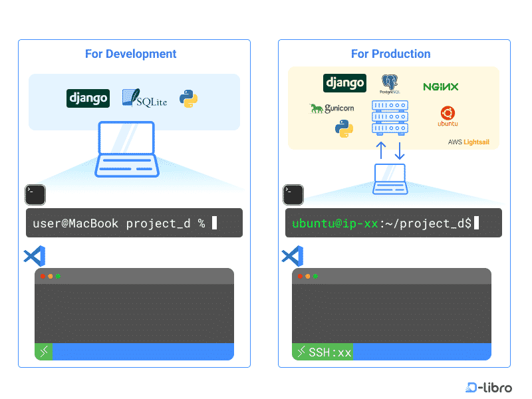This screenshot has width=532, height=399.
Task: Select the Django logo in the Development panel
Action: 88,98
